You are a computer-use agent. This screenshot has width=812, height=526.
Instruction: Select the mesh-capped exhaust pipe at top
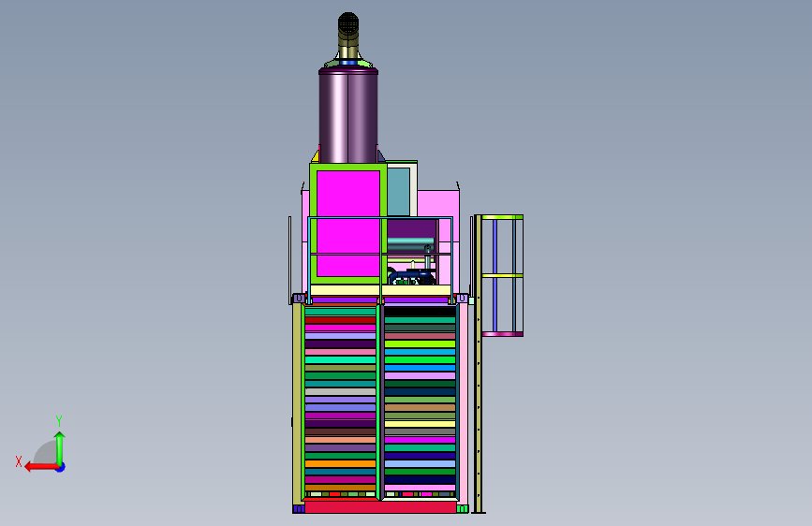click(348, 36)
